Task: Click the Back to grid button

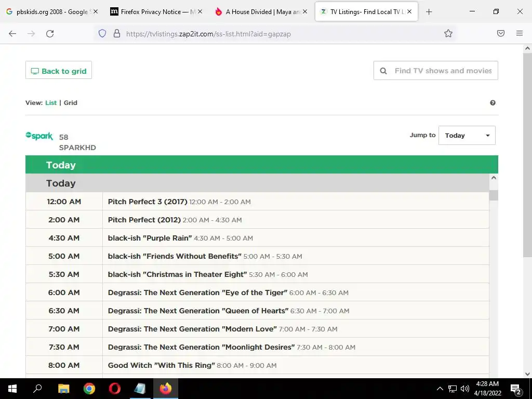Action: coord(59,70)
